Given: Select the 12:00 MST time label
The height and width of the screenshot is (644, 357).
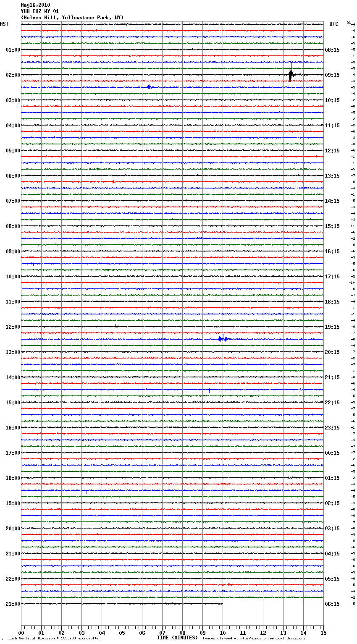Looking at the screenshot, I should pyautogui.click(x=13, y=327).
